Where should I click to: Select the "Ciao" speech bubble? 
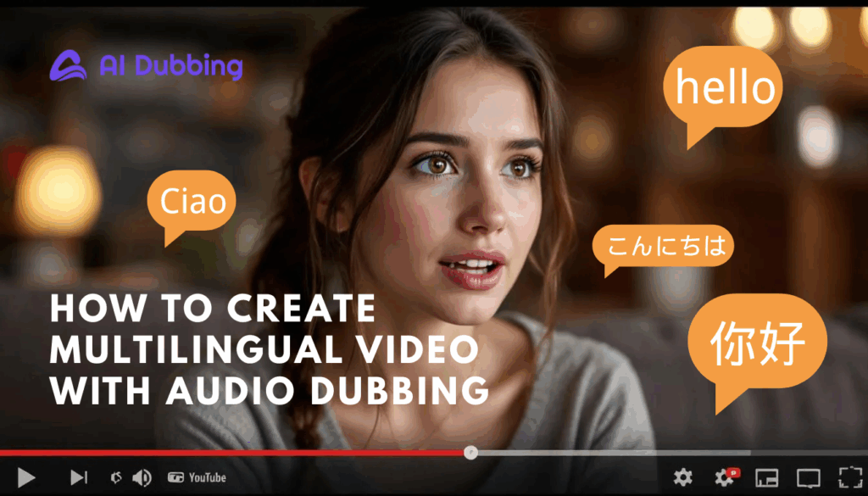(x=192, y=201)
